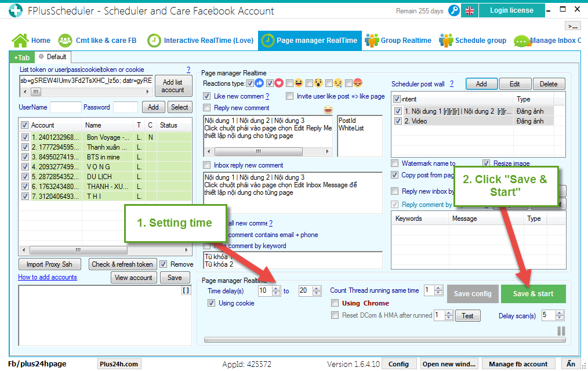Adjust Reset DCom after runned stepper
The height and width of the screenshot is (371, 588).
pos(449,315)
